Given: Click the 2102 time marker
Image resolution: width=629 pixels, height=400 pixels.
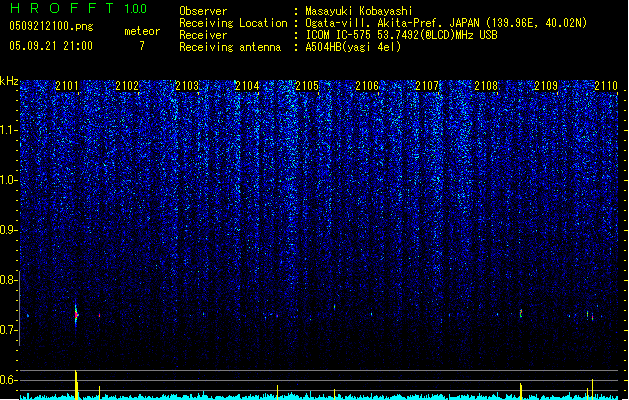Looking at the screenshot, I should point(127,86).
